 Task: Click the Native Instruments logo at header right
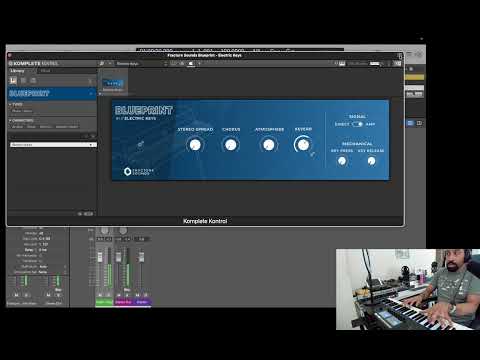[397, 63]
